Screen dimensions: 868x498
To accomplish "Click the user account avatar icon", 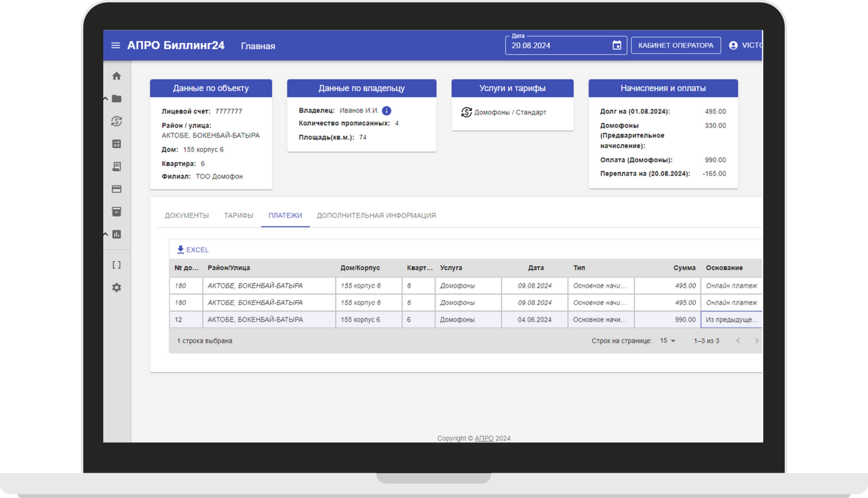I will (x=733, y=46).
